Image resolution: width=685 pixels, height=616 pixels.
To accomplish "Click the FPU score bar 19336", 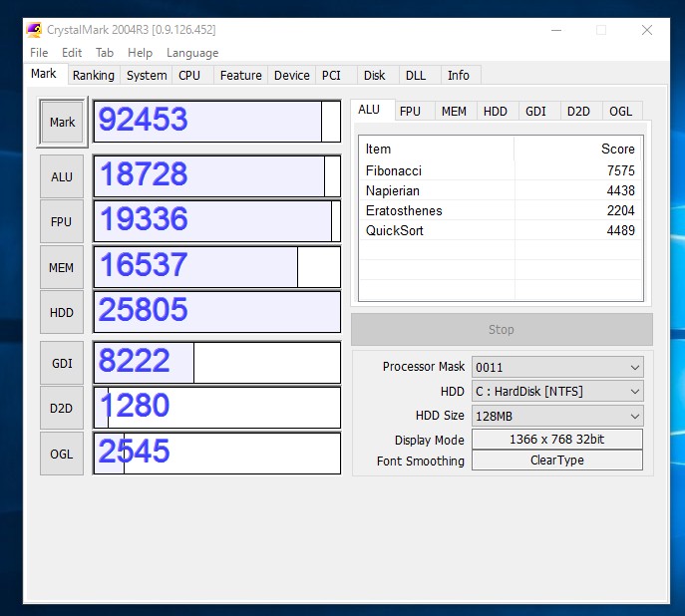I will 217,221.
